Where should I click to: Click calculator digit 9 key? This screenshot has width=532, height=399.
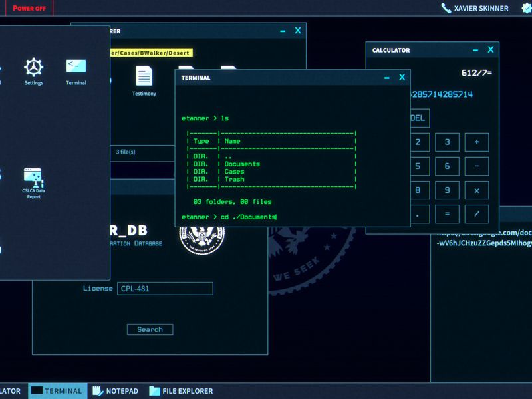pos(447,190)
